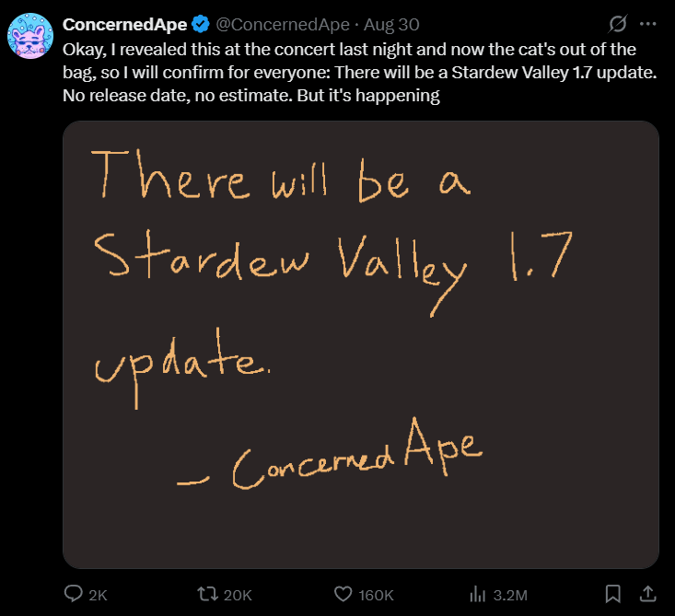Click the reply speech bubble icon
Screen dimensions: 675x616
[73, 594]
